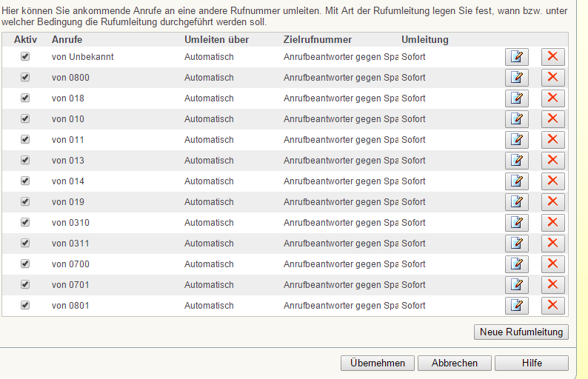
Task: Click edit icon for 'von 0801' row
Action: (x=516, y=306)
